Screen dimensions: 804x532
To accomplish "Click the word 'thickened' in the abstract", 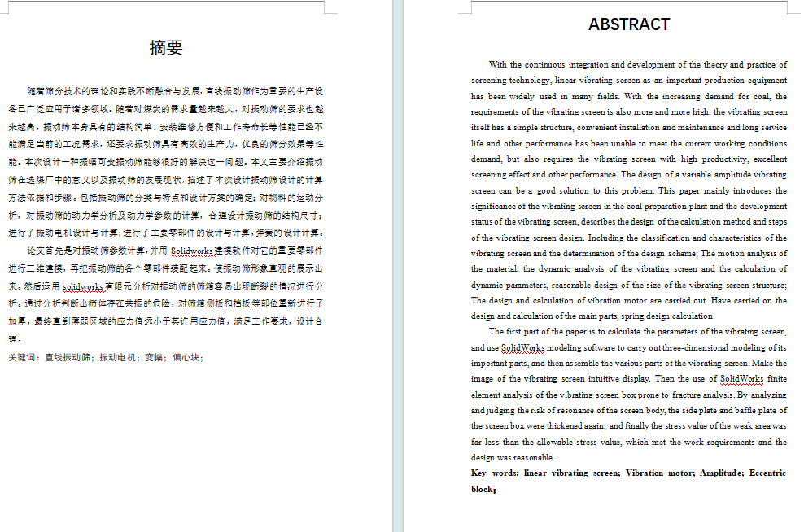I will pyautogui.click(x=565, y=426).
